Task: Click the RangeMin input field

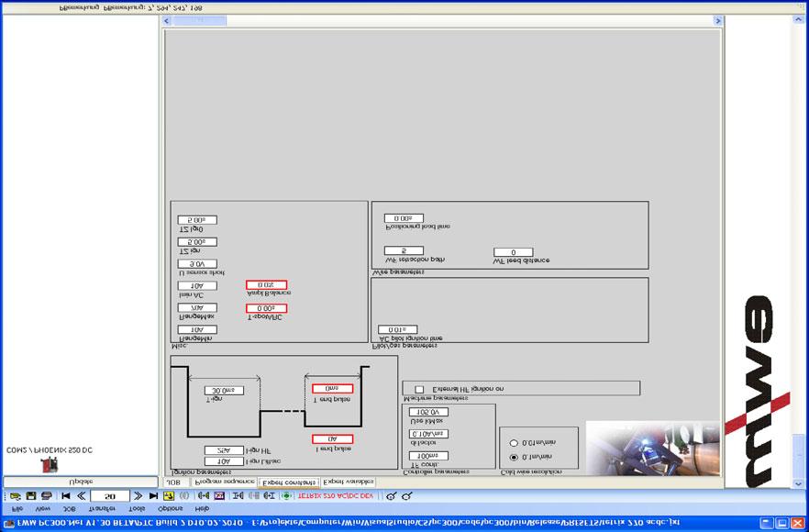Action: pos(197,329)
